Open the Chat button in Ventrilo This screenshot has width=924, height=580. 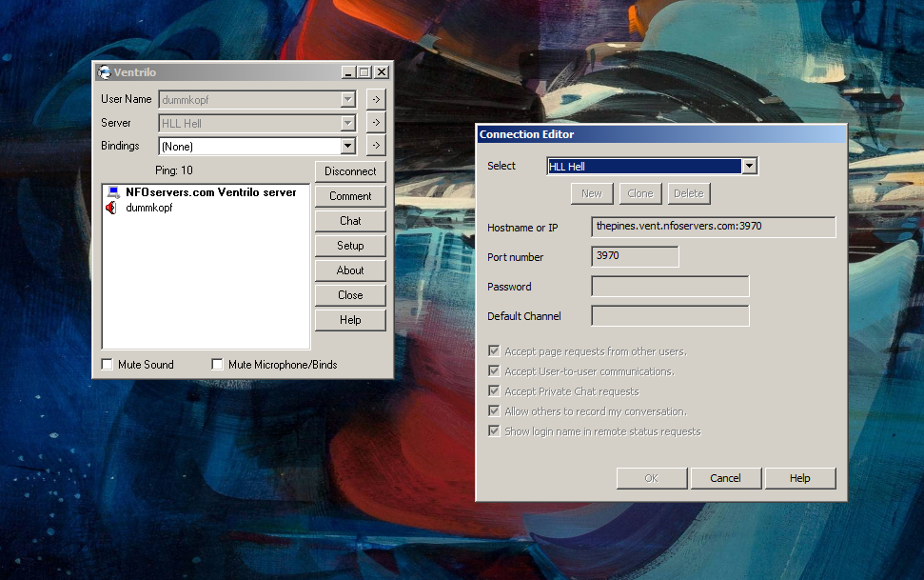click(x=350, y=221)
